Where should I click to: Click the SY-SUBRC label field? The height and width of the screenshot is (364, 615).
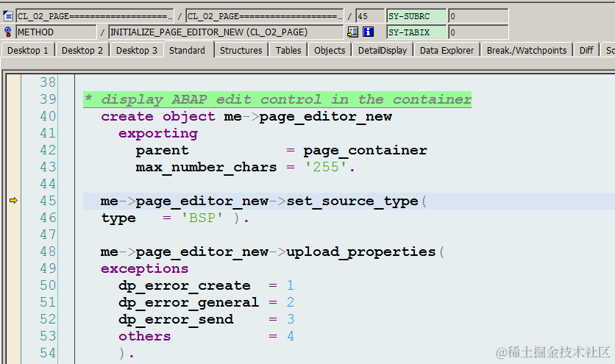(416, 16)
